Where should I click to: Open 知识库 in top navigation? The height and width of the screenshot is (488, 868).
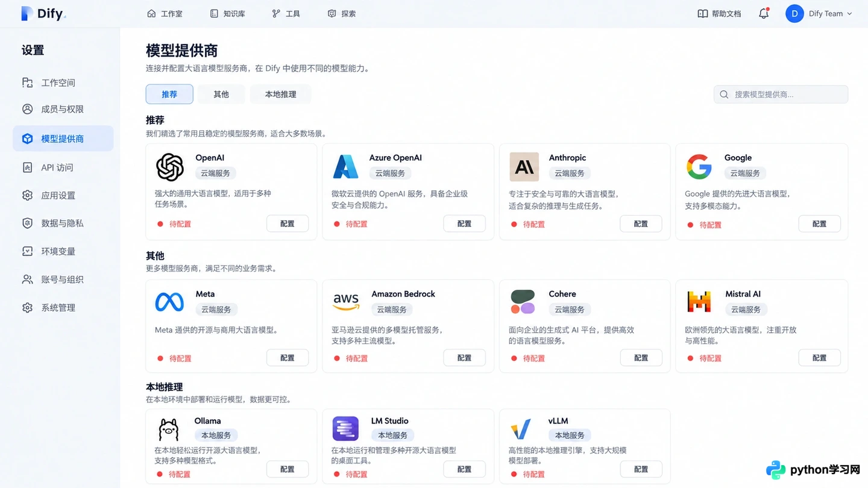point(228,13)
